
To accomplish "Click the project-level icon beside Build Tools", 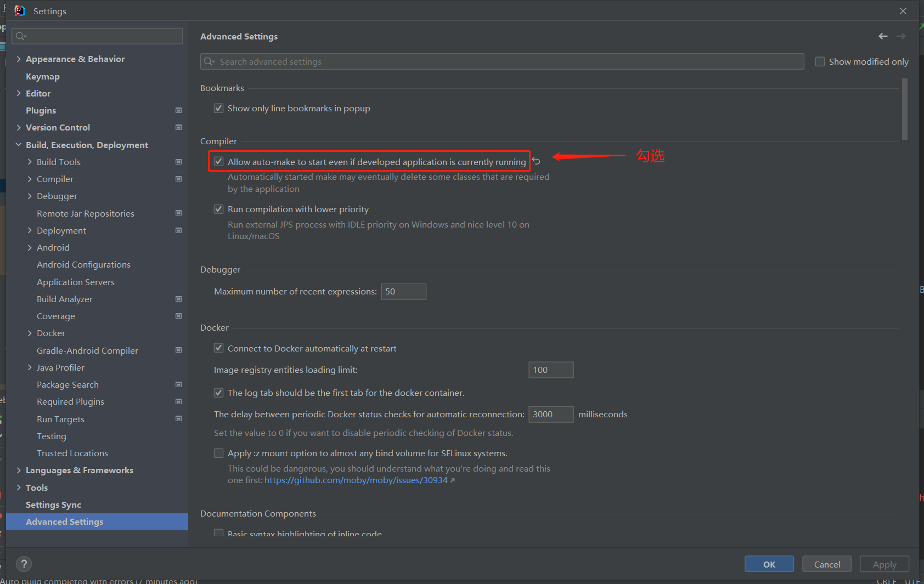I will (178, 162).
